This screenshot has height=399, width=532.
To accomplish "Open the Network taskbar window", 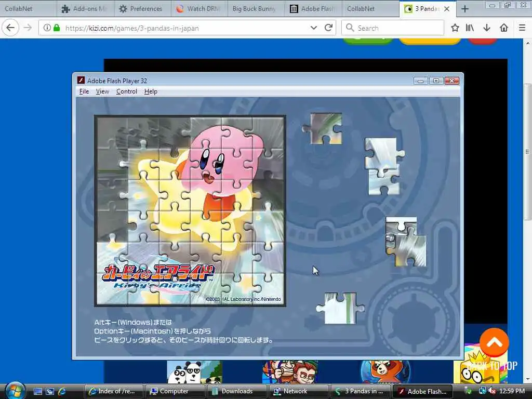I will [x=298, y=391].
